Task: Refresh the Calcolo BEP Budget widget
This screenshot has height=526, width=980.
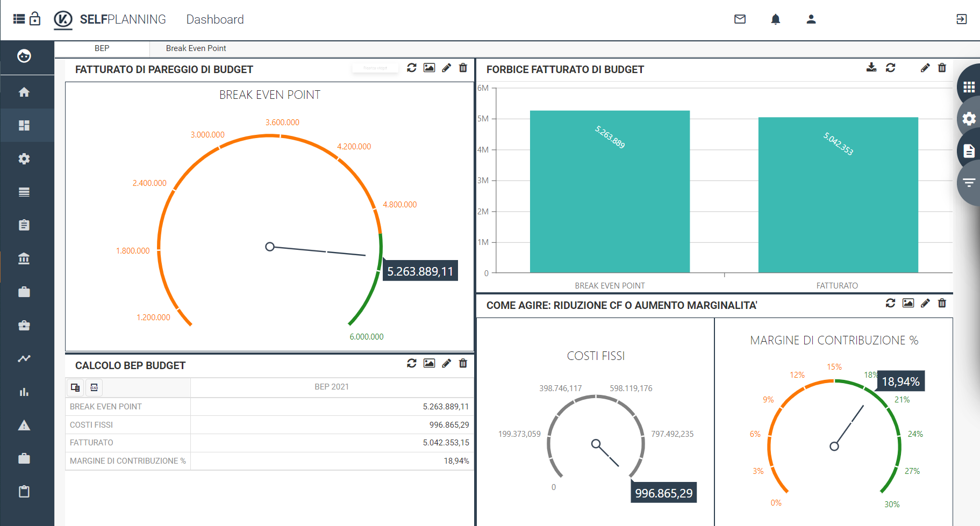Action: coord(412,363)
